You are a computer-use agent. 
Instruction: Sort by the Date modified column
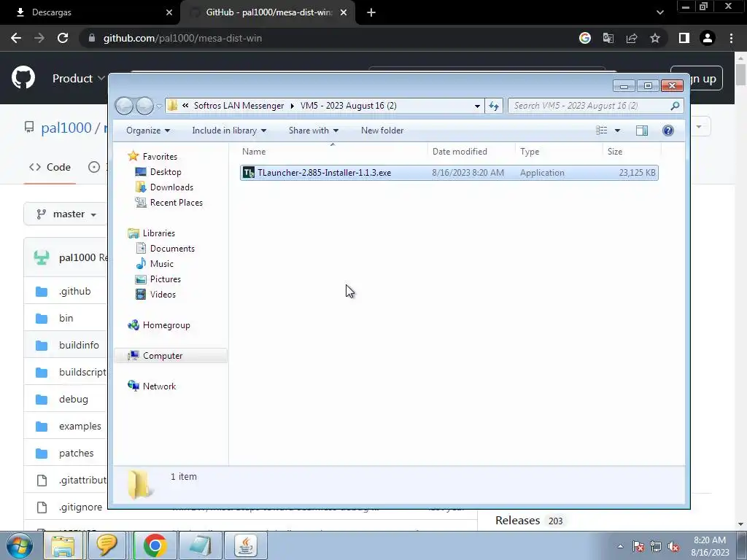coord(460,152)
